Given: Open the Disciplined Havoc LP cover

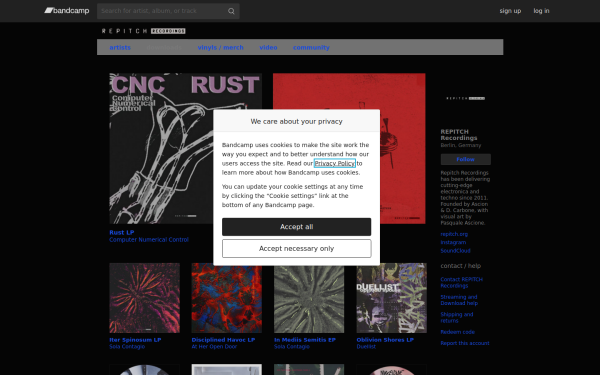Looking at the screenshot, I should pyautogui.click(x=227, y=298).
